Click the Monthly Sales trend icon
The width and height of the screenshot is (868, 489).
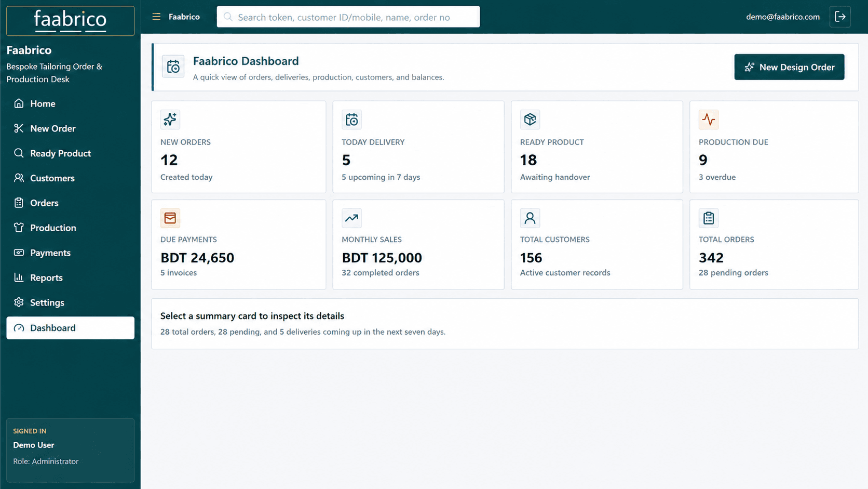[x=351, y=218]
